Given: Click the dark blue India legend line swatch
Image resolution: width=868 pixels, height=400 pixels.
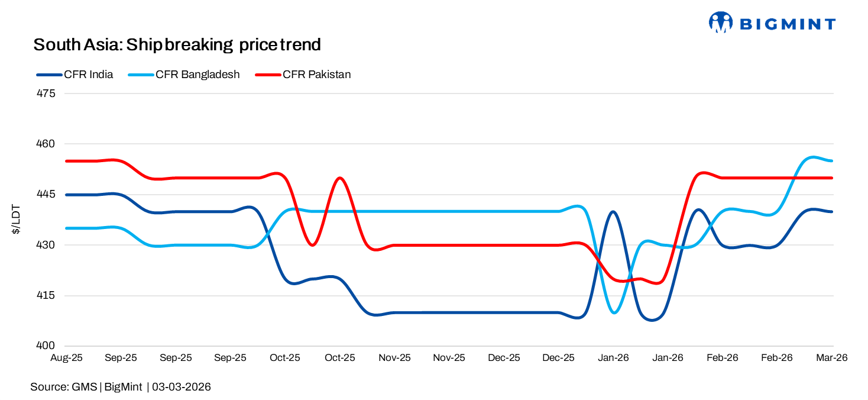Looking at the screenshot, I should [49, 75].
